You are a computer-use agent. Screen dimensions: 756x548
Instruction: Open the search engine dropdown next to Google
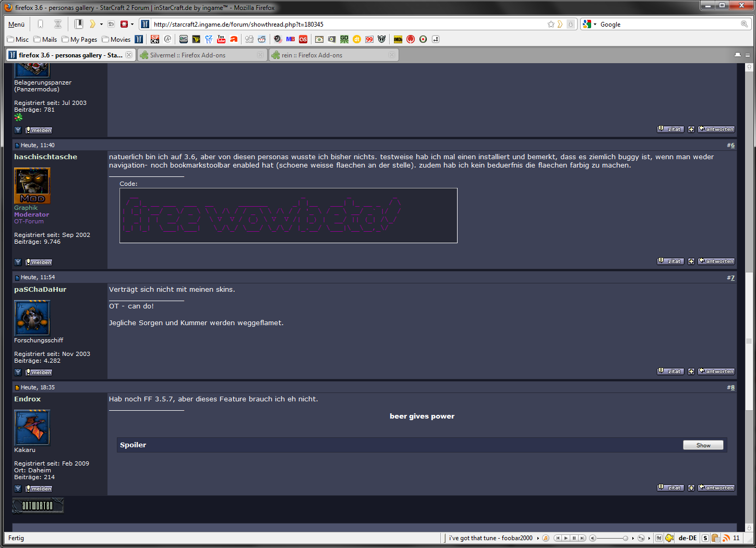point(590,24)
